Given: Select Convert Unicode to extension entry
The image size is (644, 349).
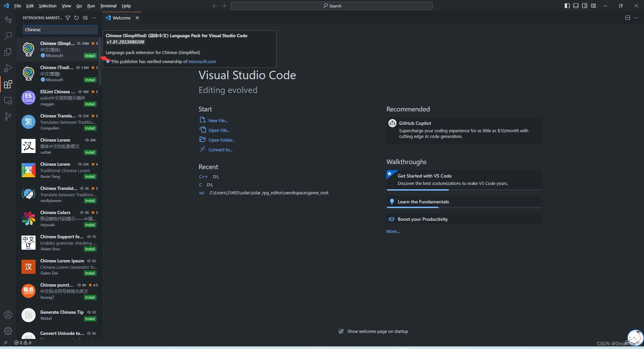Looking at the screenshot, I should [59, 334].
